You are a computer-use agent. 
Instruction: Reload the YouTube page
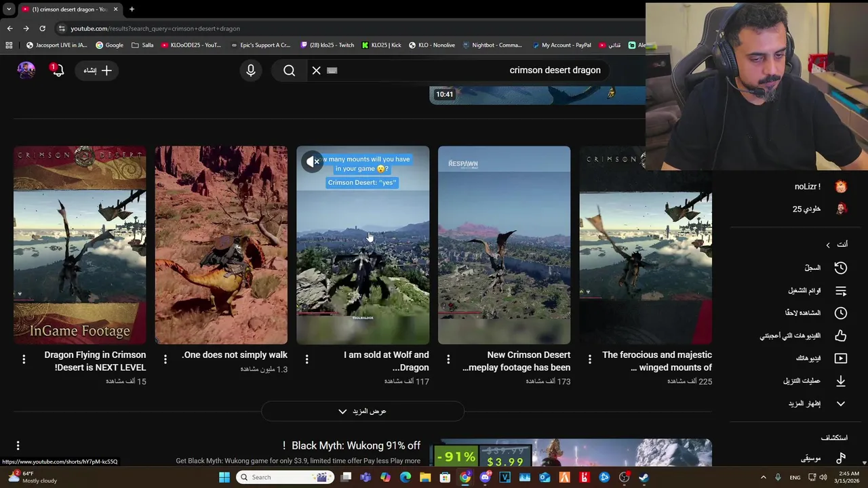(x=42, y=28)
